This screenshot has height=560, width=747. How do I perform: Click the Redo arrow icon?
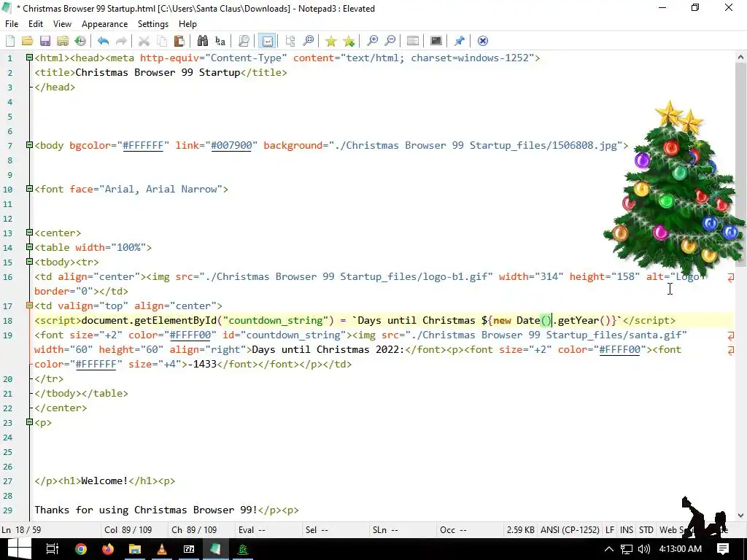point(121,41)
